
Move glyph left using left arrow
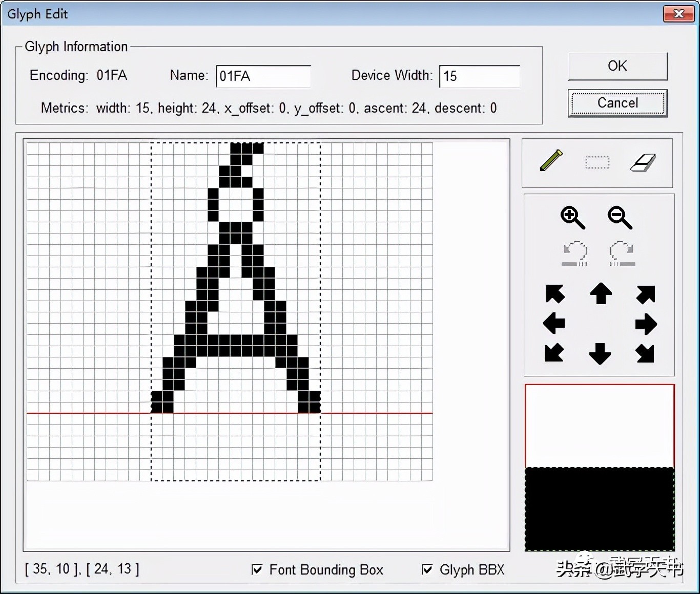tap(554, 323)
